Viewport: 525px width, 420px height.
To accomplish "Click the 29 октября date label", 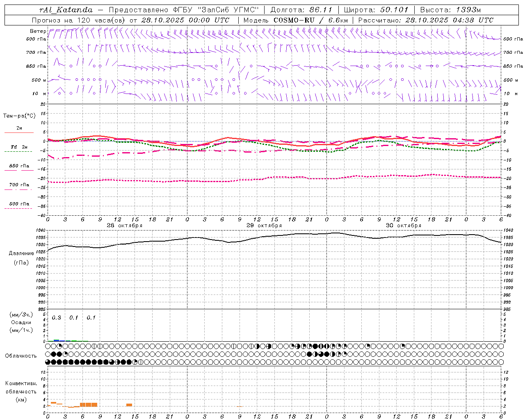I will [264, 226].
